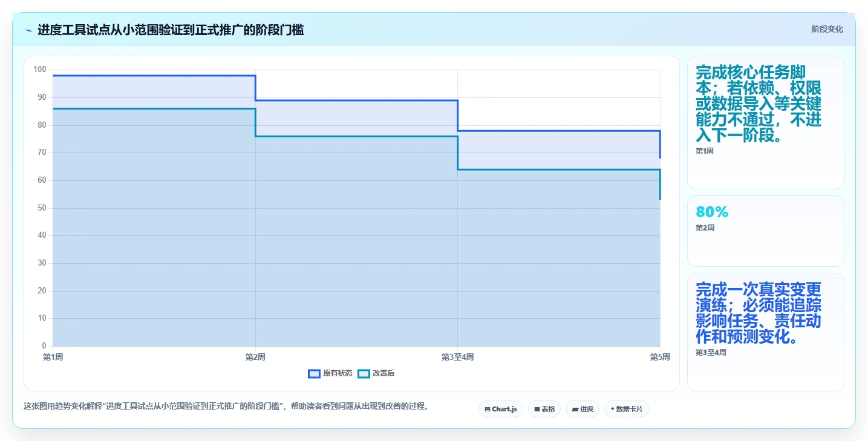
Task: Click the 第1周 label in the top card
Action: pyautogui.click(x=705, y=151)
